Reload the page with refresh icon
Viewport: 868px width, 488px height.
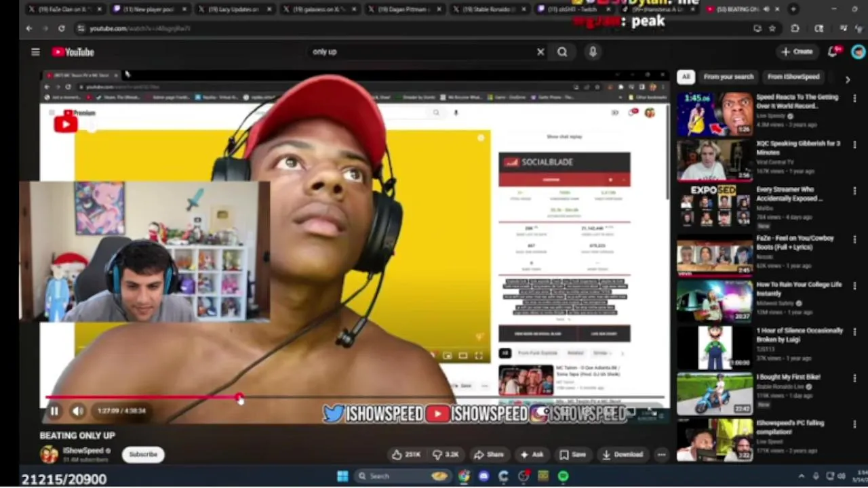click(x=62, y=28)
